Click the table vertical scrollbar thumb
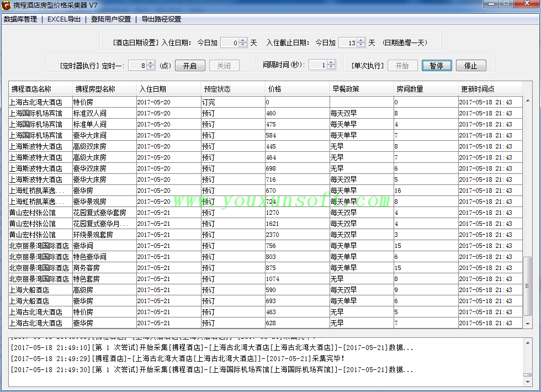 point(528,286)
